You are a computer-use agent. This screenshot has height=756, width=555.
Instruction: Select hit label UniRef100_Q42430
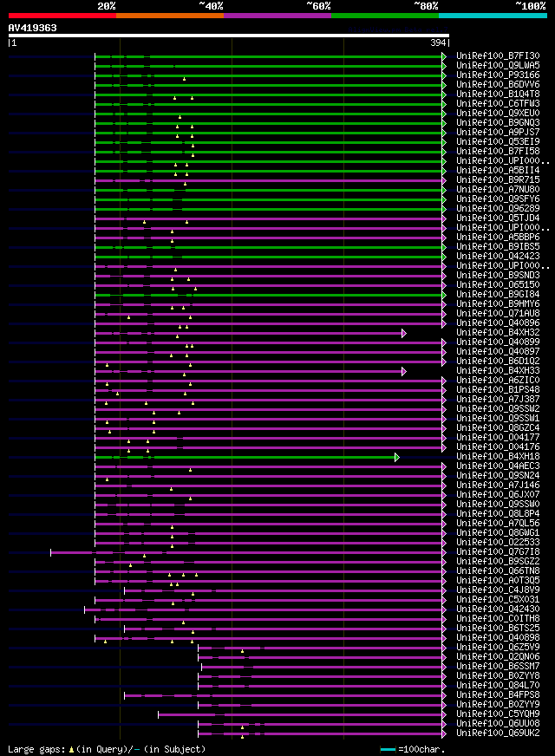(x=498, y=609)
